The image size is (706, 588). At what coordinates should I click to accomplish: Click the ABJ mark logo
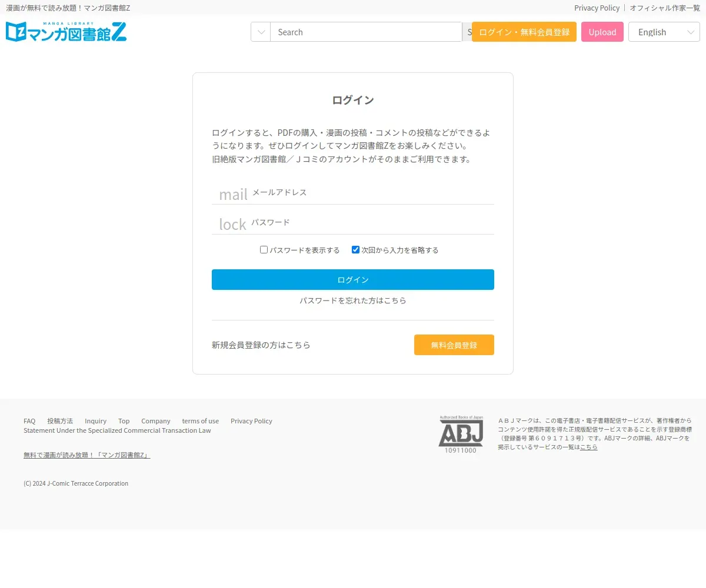[x=461, y=435]
